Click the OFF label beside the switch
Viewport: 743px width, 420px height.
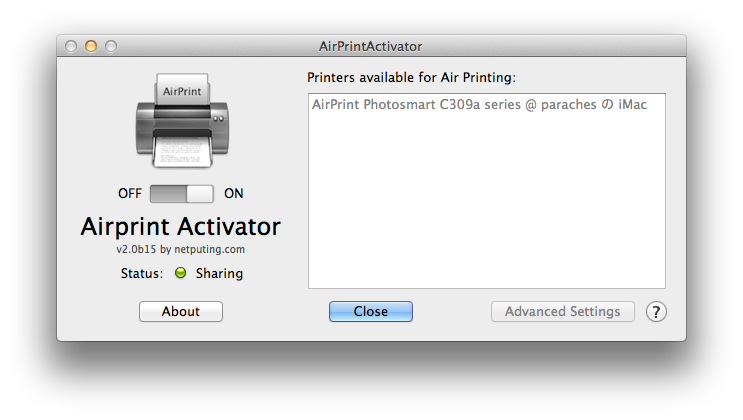(130, 193)
